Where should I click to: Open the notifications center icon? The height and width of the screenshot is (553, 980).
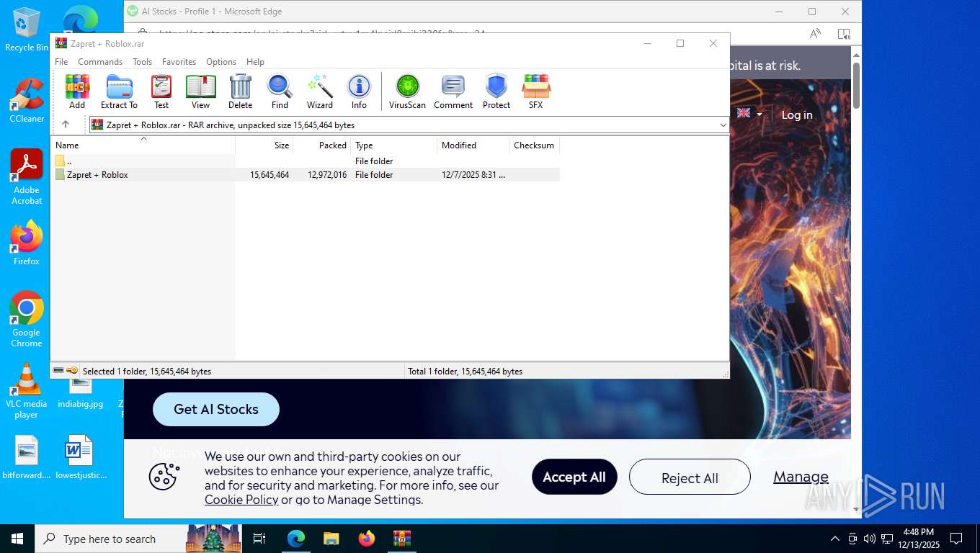coord(956,539)
